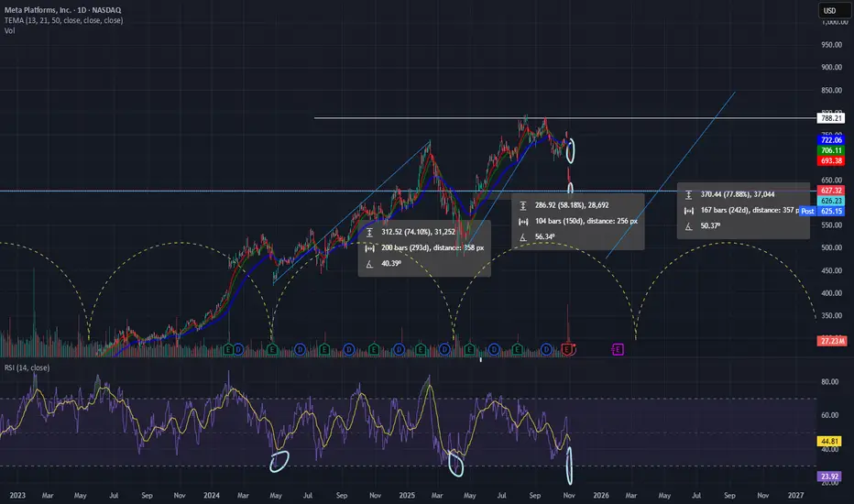
Task: Select the dividend marker at June 2025
Action: (x=494, y=349)
